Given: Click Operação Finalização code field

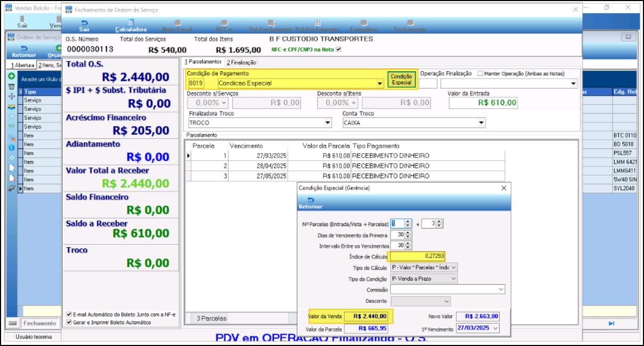Looking at the screenshot, I should 428,83.
